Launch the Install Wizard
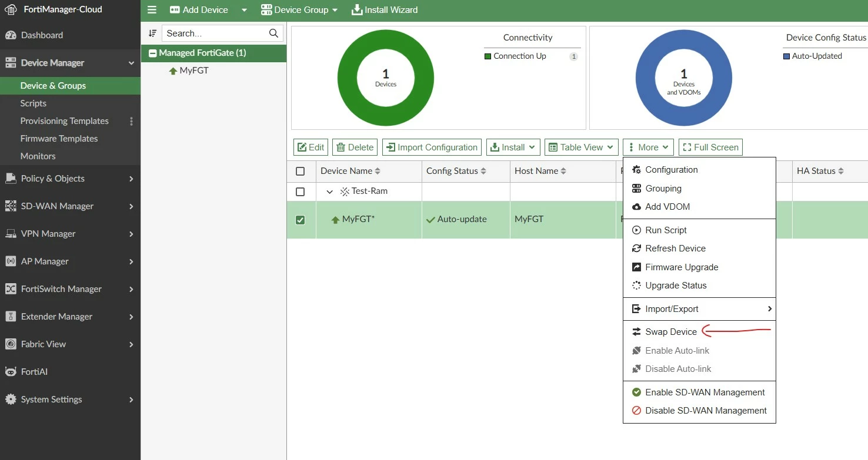The width and height of the screenshot is (868, 460). pos(385,10)
